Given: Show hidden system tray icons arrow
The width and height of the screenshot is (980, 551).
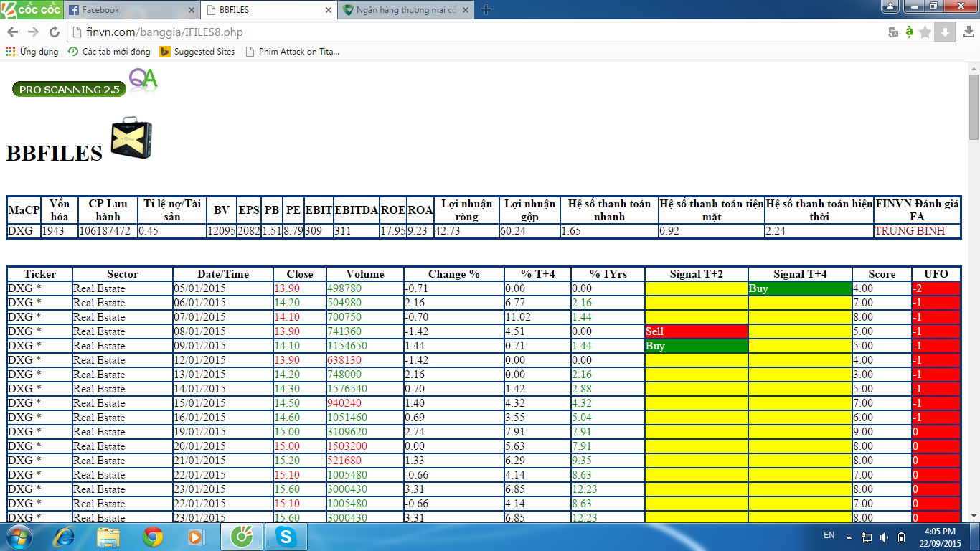Looking at the screenshot, I should (x=849, y=537).
